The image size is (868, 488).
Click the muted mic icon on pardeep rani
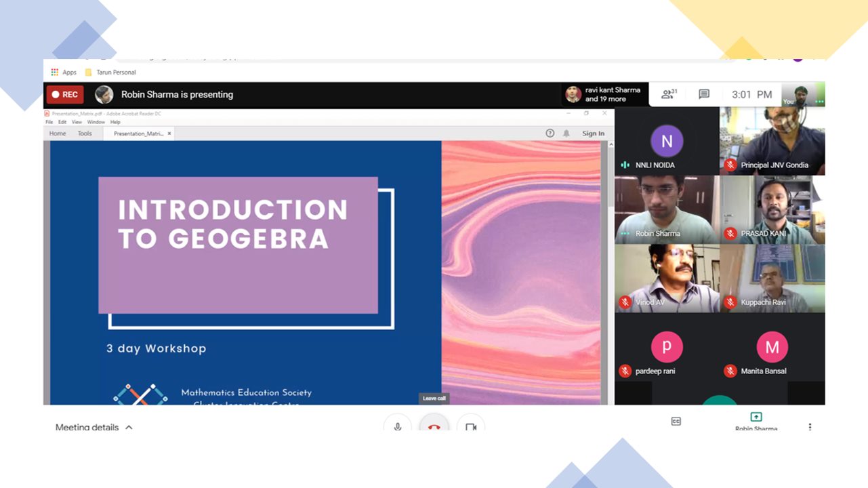[625, 371]
